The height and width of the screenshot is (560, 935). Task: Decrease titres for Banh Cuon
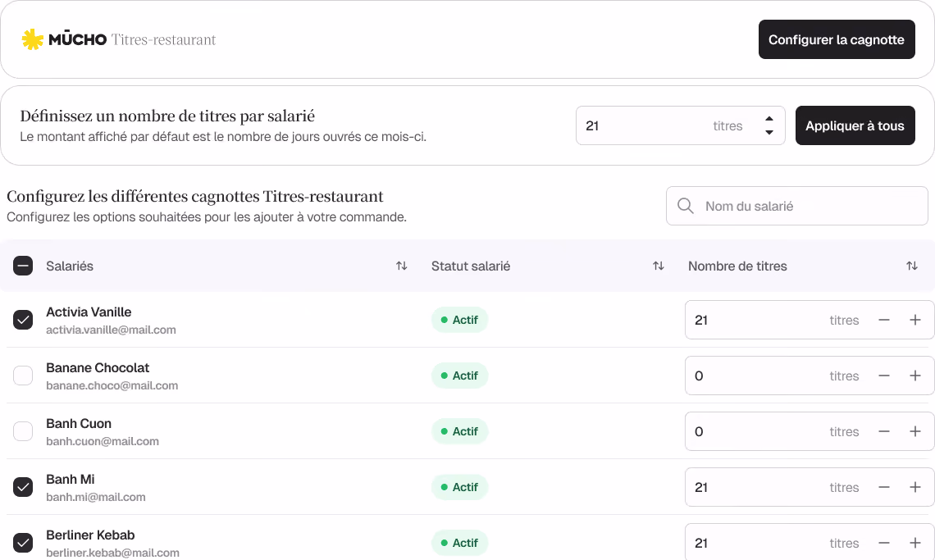click(883, 431)
